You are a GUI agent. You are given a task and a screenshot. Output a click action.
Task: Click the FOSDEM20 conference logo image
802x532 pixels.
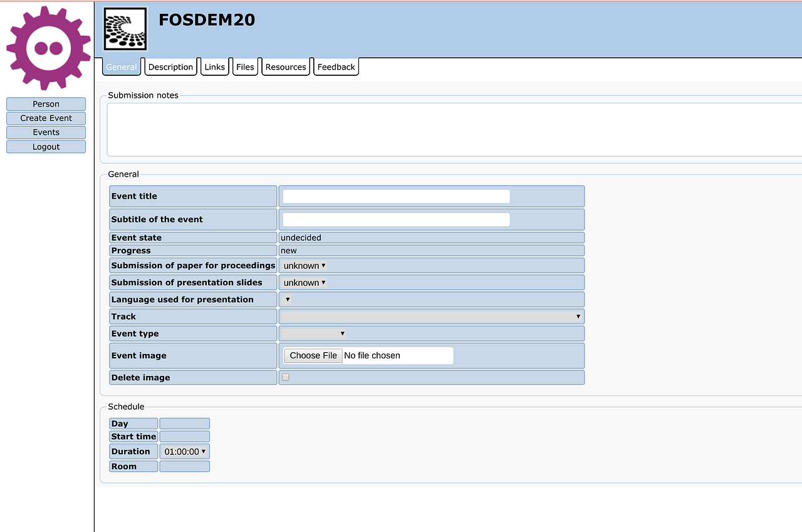pyautogui.click(x=125, y=29)
